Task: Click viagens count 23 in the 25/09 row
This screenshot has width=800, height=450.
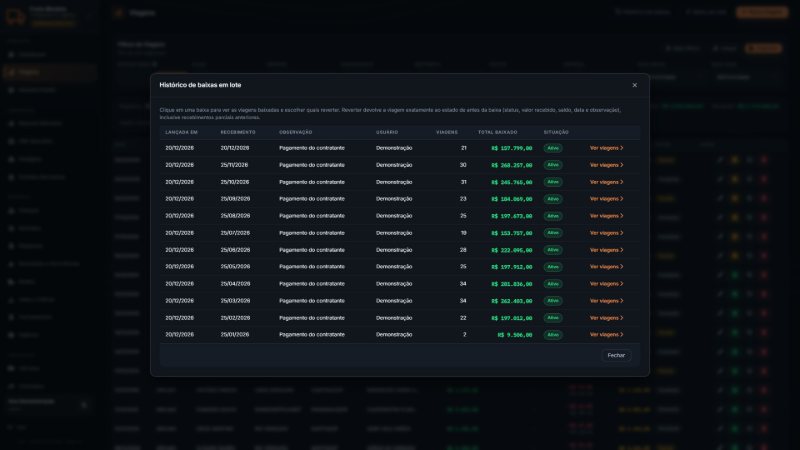Action: pos(463,199)
